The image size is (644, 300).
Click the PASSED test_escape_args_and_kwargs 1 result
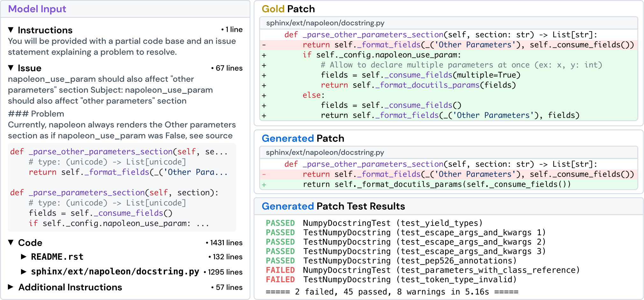406,233
